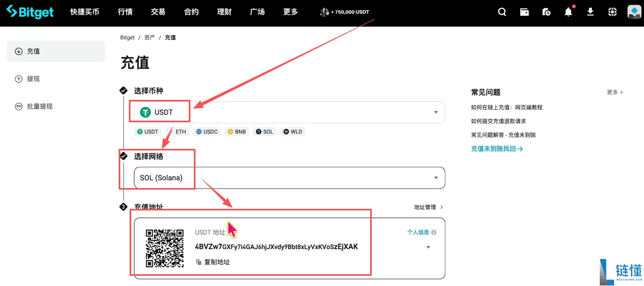Open FAQ 常见问题解答 - 充值未到账
This screenshot has width=644, height=286.
coord(503,135)
